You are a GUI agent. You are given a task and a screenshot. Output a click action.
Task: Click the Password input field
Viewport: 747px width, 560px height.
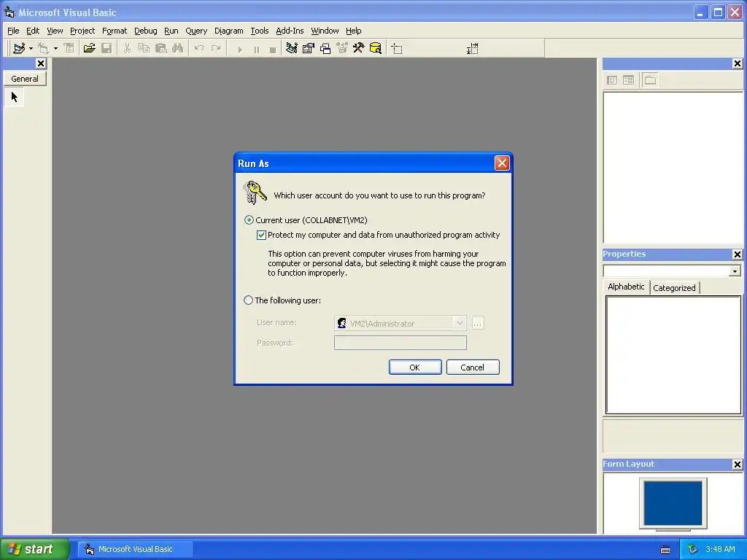[400, 343]
